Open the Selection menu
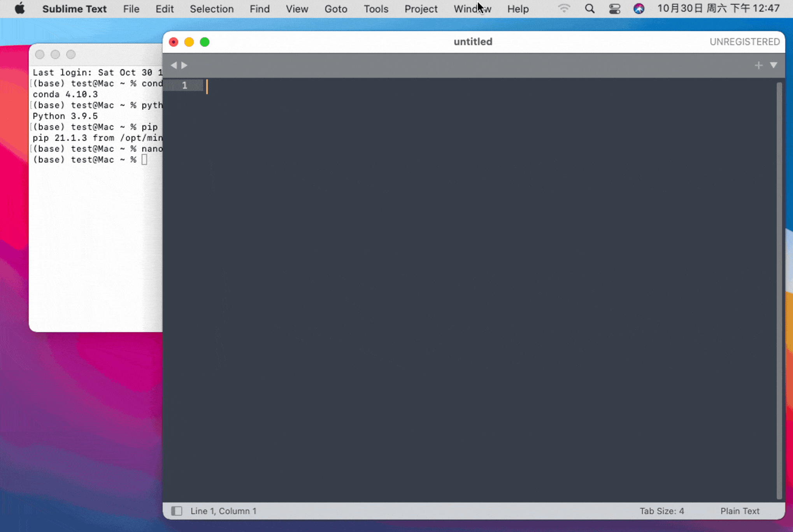 211,9
